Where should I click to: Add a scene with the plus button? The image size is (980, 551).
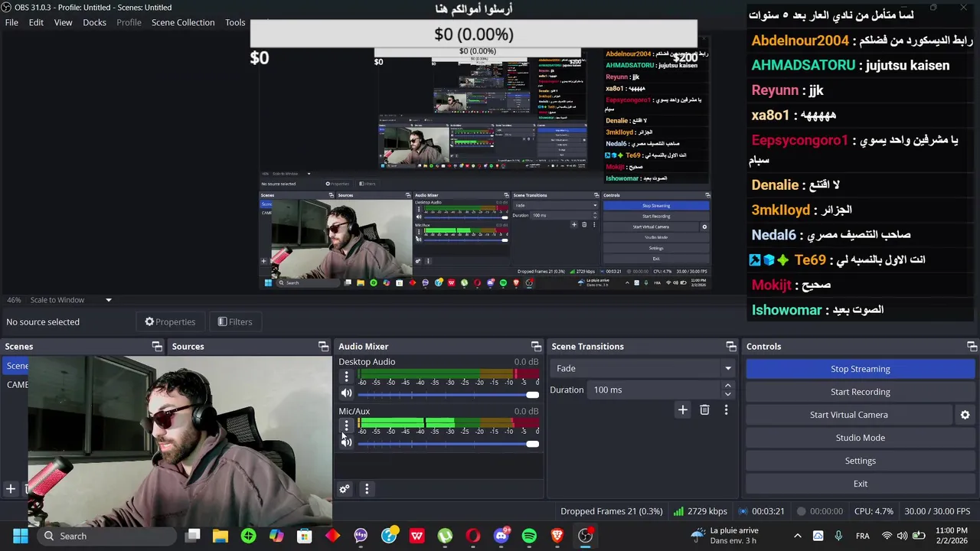11,489
